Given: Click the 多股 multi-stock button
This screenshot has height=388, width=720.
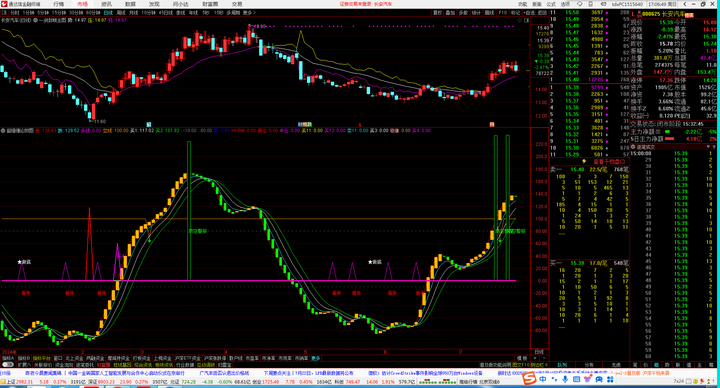Looking at the screenshot, I should click(x=463, y=13).
